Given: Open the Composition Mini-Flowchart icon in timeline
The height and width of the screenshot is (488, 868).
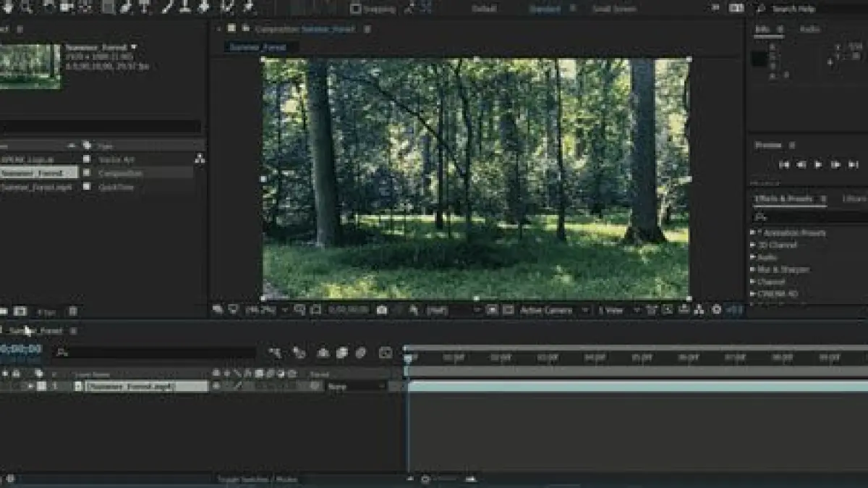Looking at the screenshot, I should [275, 353].
